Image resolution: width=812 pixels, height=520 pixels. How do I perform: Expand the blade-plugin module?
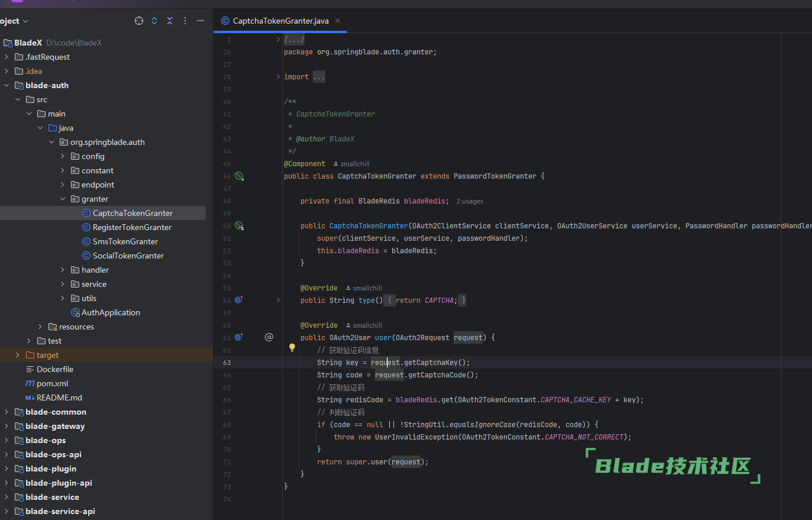[7, 469]
